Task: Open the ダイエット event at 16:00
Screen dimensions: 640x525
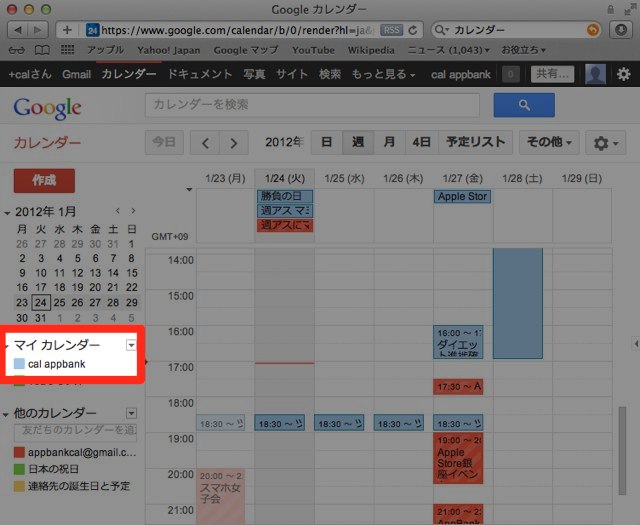Action: 458,342
